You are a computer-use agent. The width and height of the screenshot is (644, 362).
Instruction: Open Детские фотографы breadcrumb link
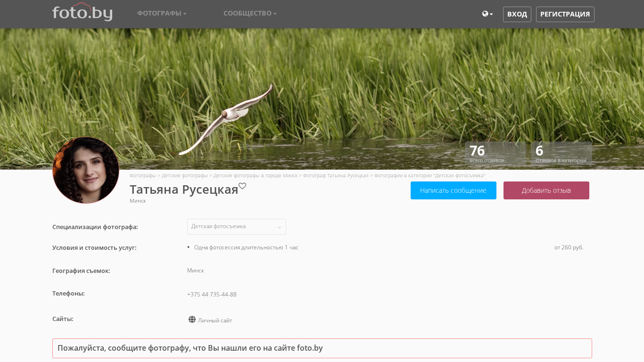coord(184,175)
